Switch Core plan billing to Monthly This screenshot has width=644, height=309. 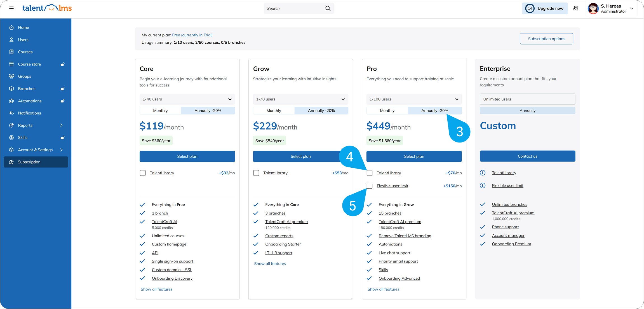click(160, 111)
